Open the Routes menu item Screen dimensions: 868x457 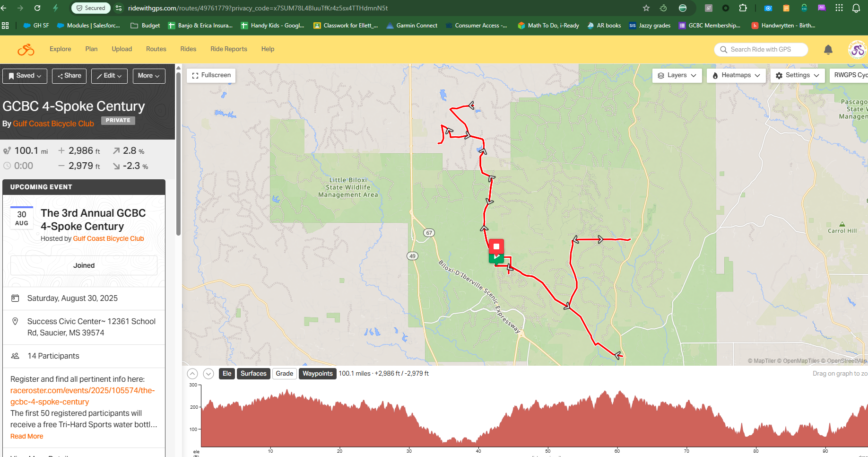[x=156, y=49]
